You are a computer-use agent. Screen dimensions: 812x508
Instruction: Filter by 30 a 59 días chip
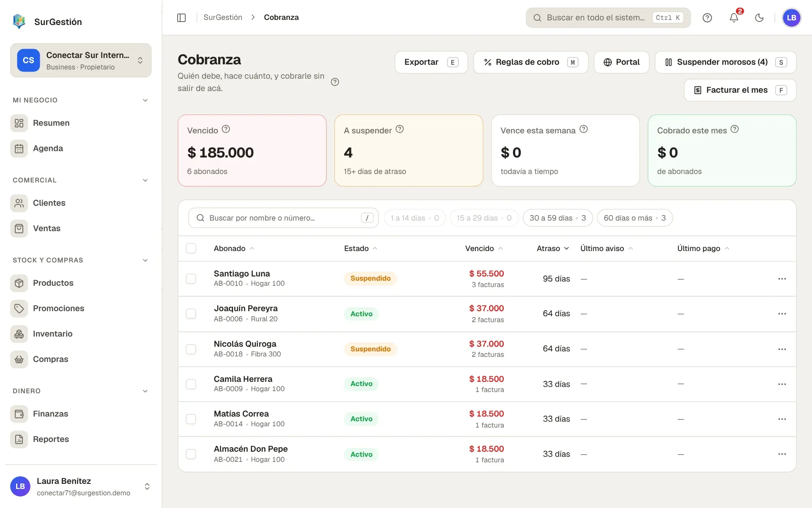557,218
